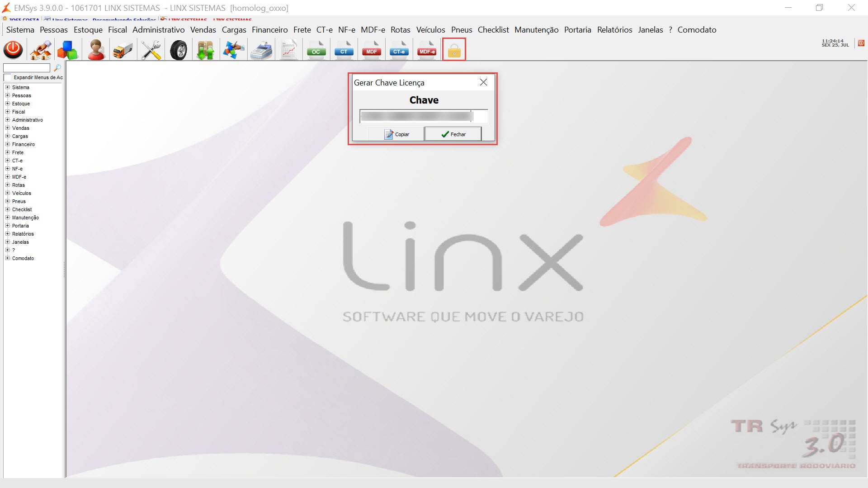Select NF-e in the sidebar tree
This screenshot has width=868, height=488.
click(x=17, y=169)
